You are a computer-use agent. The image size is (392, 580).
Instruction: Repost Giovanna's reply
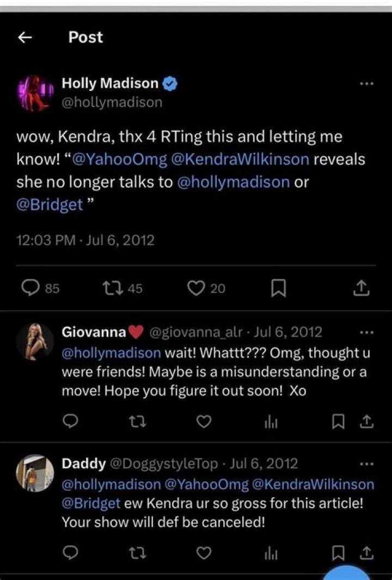[x=137, y=421]
